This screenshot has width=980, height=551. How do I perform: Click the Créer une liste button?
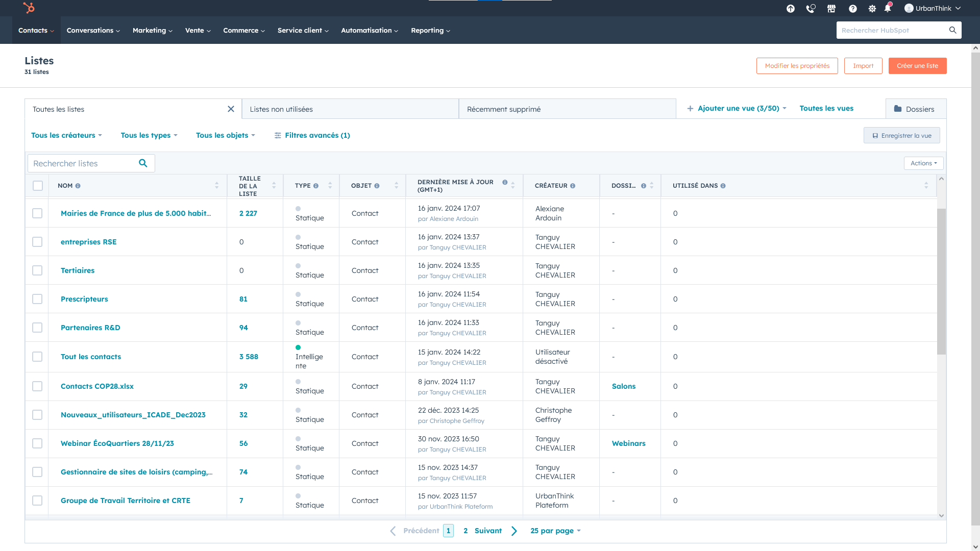tap(917, 65)
